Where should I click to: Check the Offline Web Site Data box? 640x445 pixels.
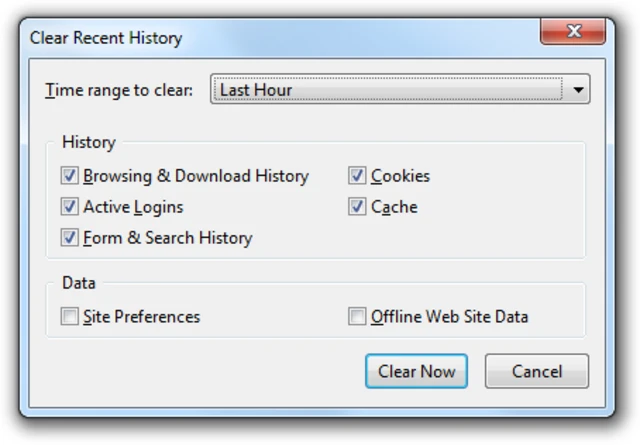tap(357, 317)
